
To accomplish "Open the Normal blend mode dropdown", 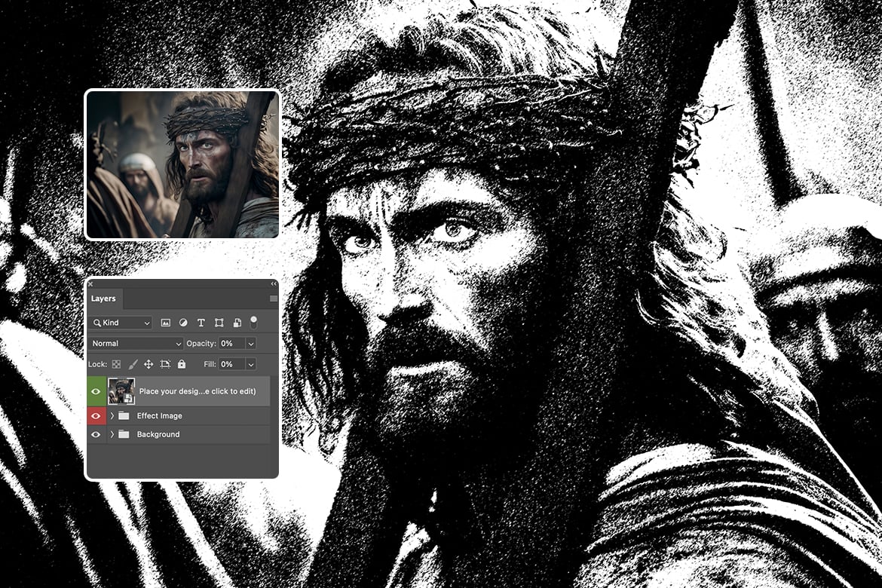I will (136, 343).
